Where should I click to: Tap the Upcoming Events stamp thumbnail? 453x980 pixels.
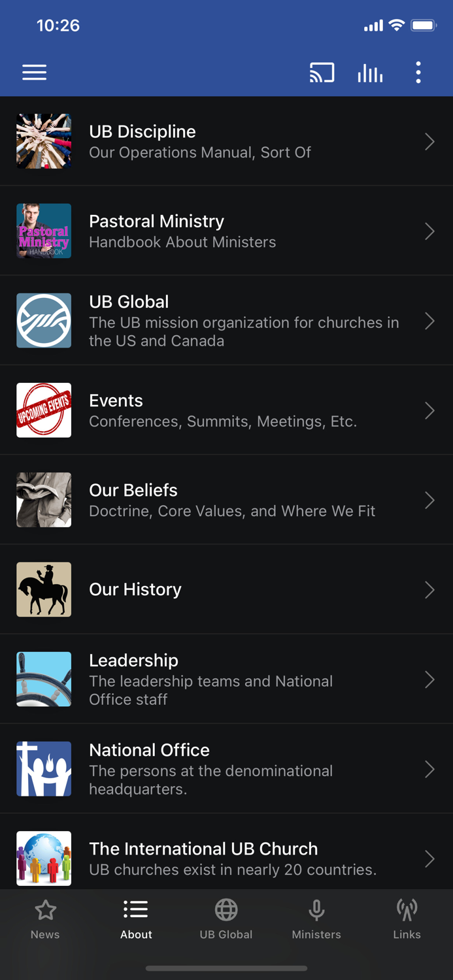pos(43,410)
